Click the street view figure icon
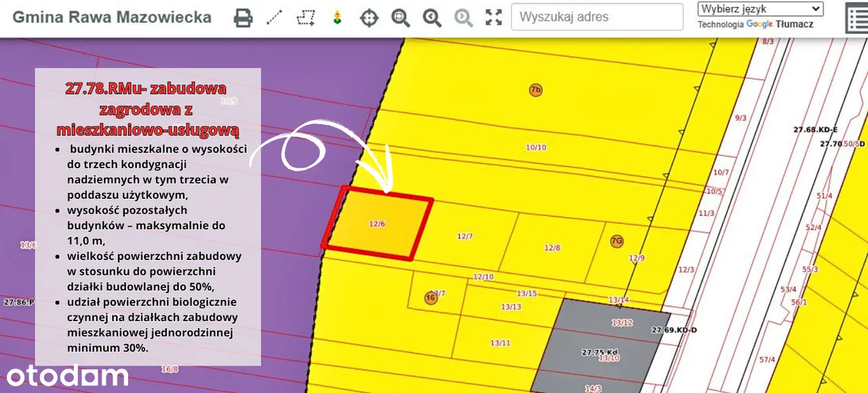 coord(337,18)
